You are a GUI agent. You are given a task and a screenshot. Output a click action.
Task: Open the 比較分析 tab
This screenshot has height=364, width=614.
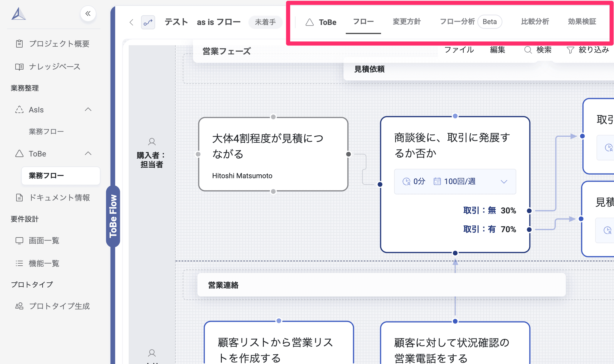535,22
